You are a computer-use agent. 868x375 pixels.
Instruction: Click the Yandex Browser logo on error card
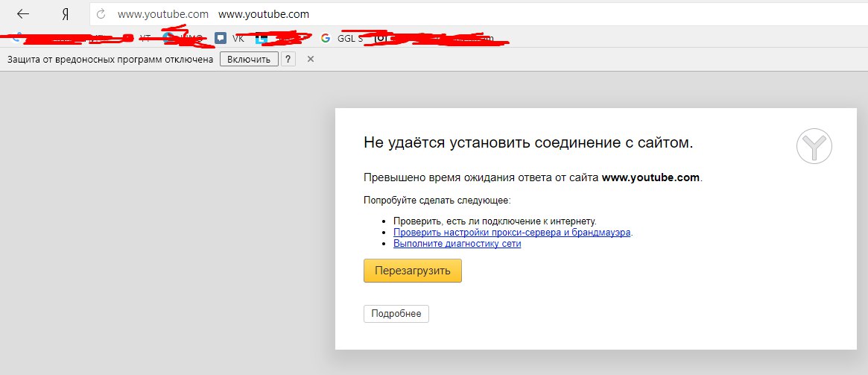click(814, 146)
